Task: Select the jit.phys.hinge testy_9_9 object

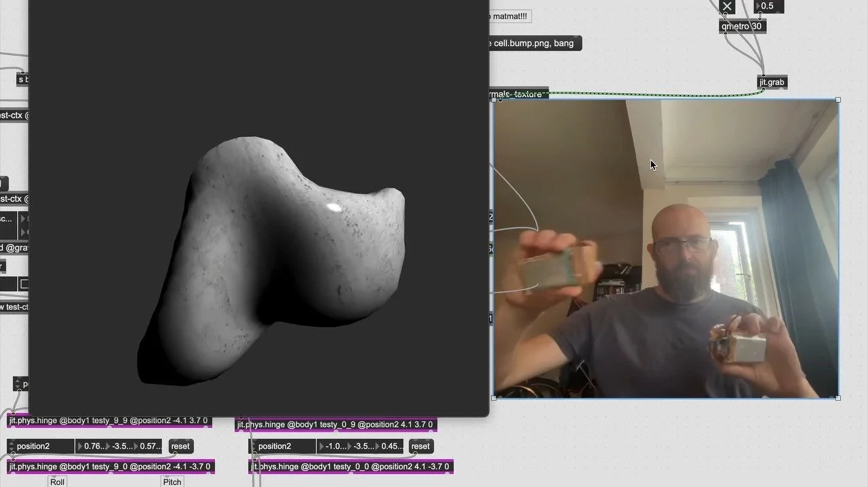Action: point(108,421)
